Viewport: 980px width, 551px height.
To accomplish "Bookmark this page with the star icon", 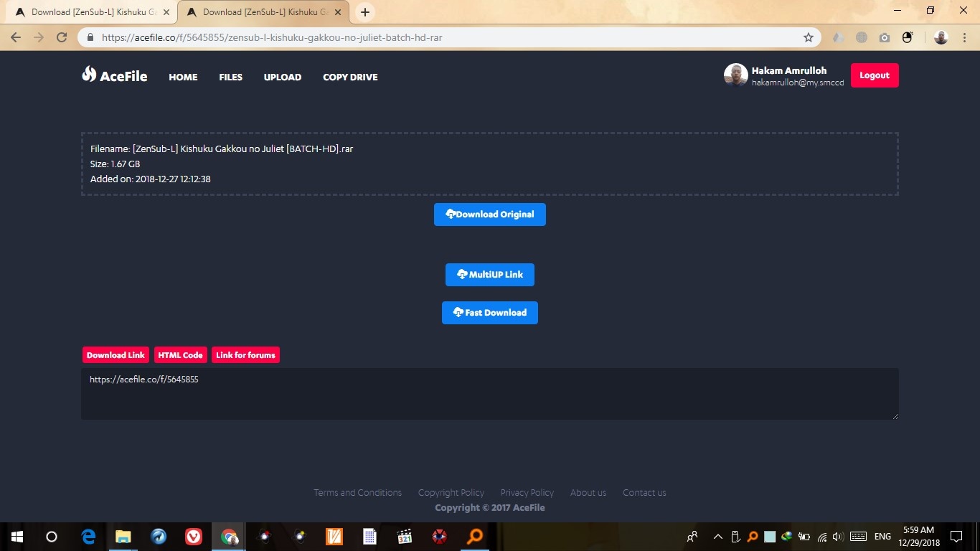I will tap(809, 37).
